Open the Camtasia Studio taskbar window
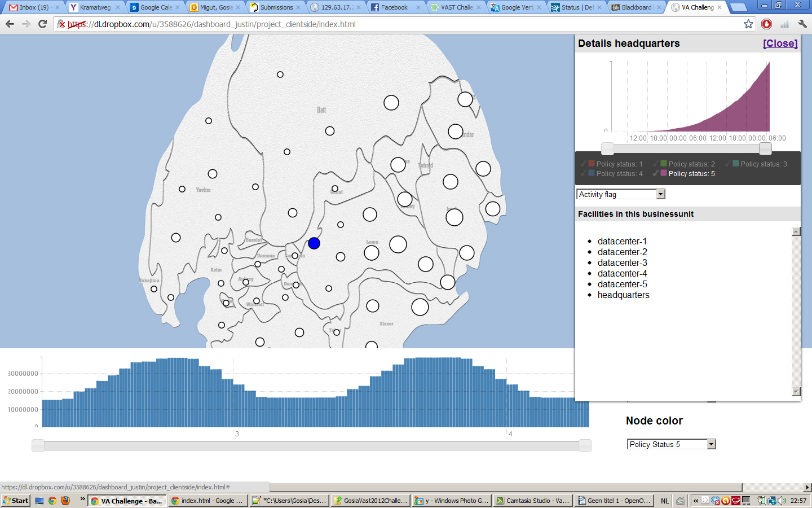Viewport: 812px width, 508px height. click(533, 501)
